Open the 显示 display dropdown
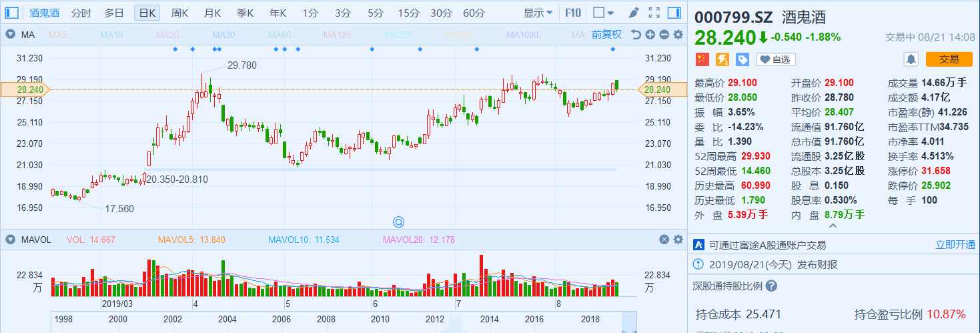 click(x=538, y=12)
